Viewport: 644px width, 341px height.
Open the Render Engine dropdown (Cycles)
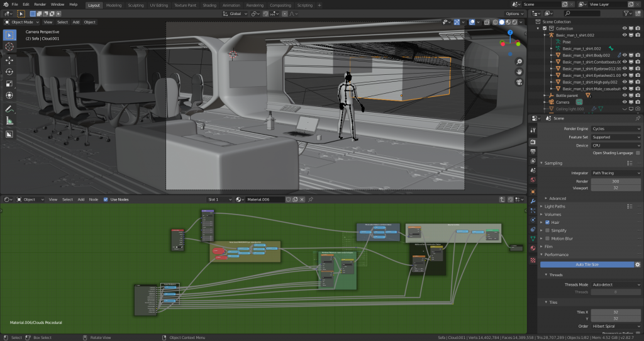(x=616, y=128)
